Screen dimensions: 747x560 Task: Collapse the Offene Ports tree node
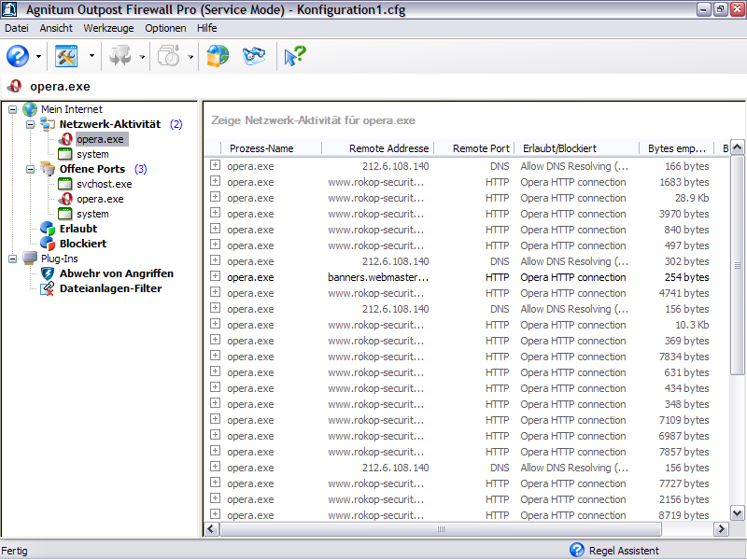click(31, 169)
